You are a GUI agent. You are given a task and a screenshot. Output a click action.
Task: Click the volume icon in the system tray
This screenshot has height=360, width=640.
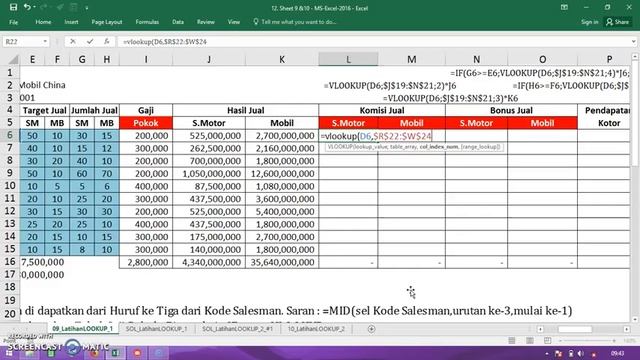580,353
